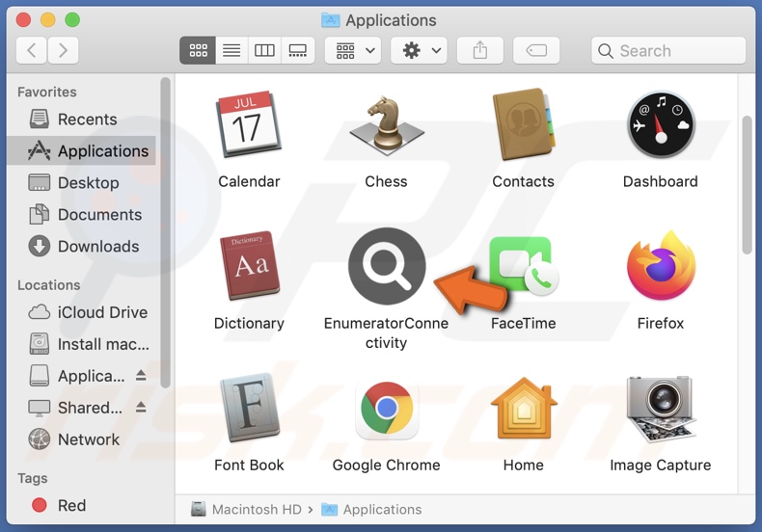Viewport: 762px width, 532px height.
Task: Click the Edit Tags toolbar button
Action: 536,50
